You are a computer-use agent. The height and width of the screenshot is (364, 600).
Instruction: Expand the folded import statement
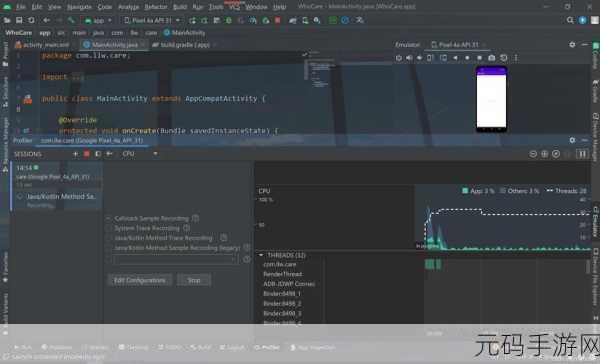(x=77, y=77)
